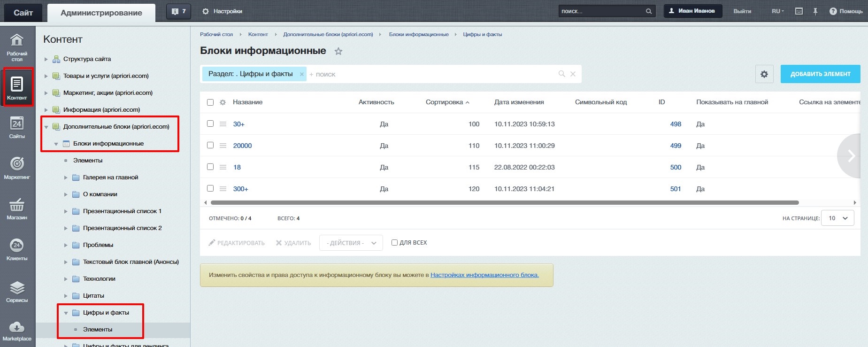Toggle the select-all checkbox in table header
Image resolution: width=868 pixels, height=347 pixels.
click(210, 102)
